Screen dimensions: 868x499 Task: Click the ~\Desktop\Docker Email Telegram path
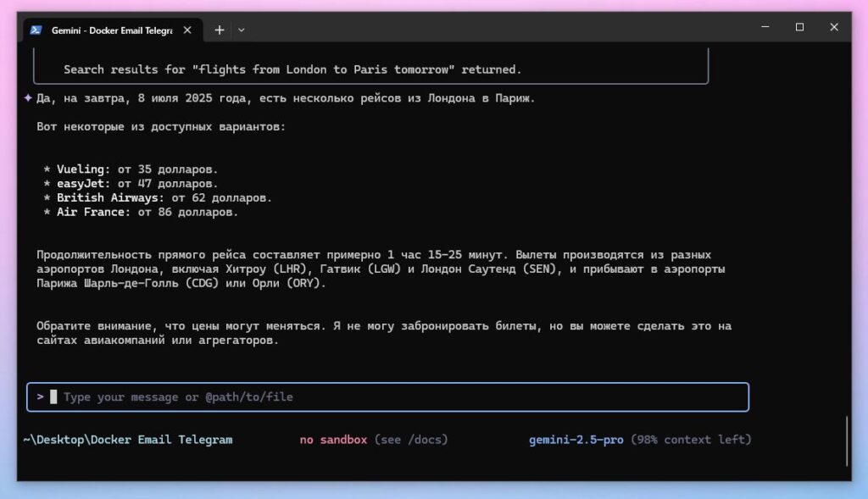(x=127, y=440)
